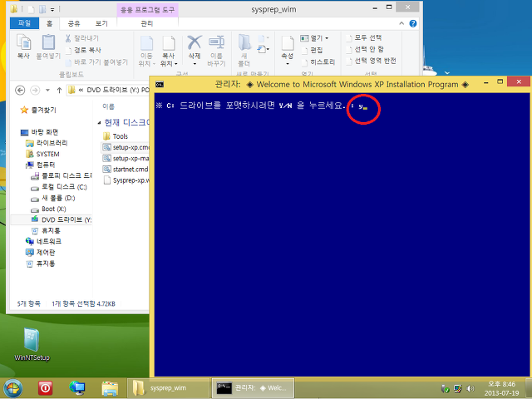
Task: Open the File tab
Action: pos(24,23)
